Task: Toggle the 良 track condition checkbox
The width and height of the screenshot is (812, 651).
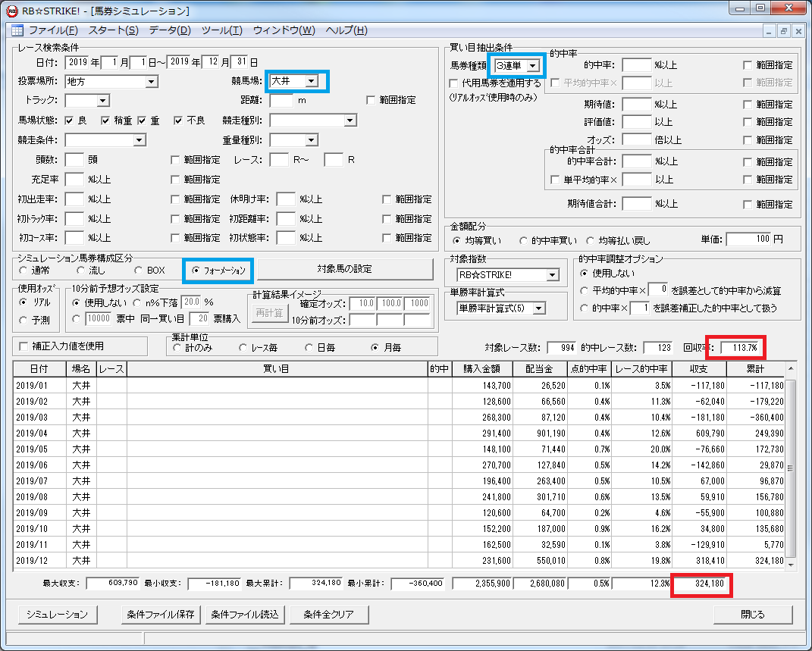Action: [70, 120]
